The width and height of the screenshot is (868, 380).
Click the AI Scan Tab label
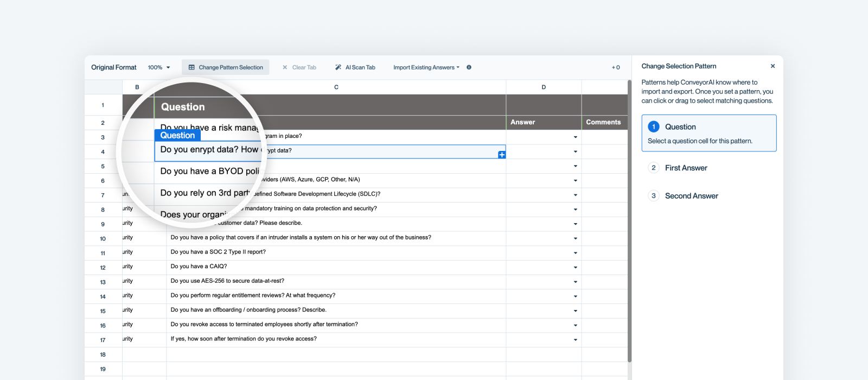(x=360, y=67)
